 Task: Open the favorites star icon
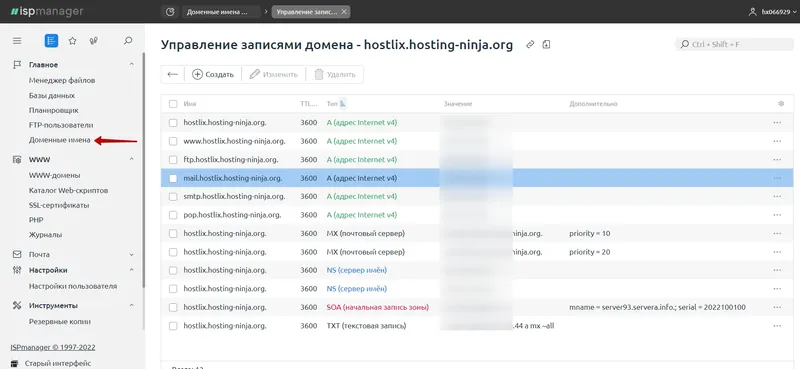[x=72, y=41]
